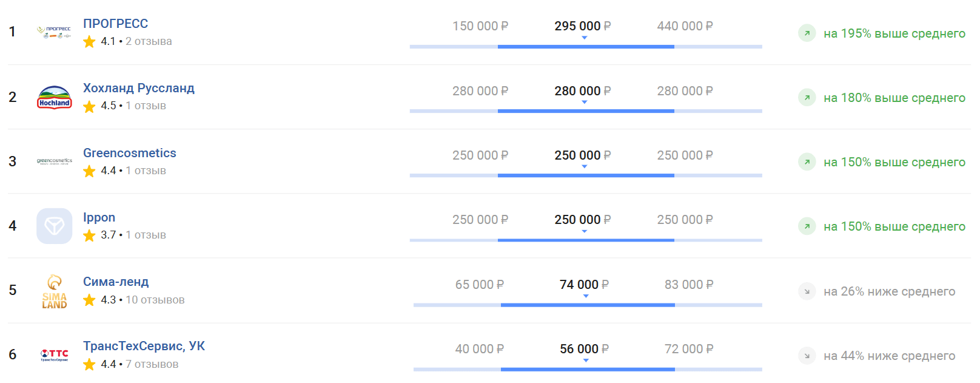Open the ТрансТехСервис, УК company link
980x383 pixels.
(x=144, y=346)
